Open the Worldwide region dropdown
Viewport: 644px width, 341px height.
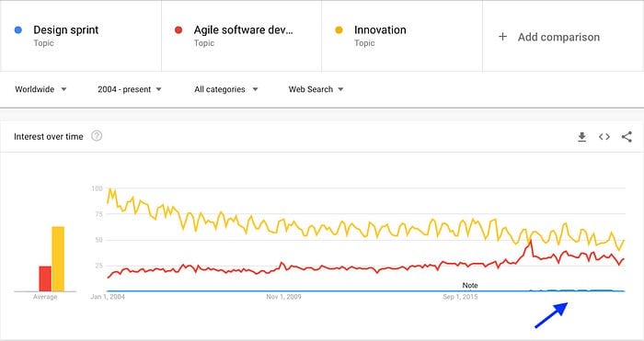pos(40,89)
